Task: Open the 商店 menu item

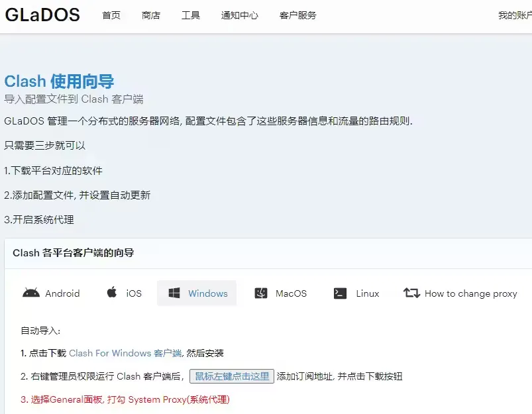Action: (151, 15)
